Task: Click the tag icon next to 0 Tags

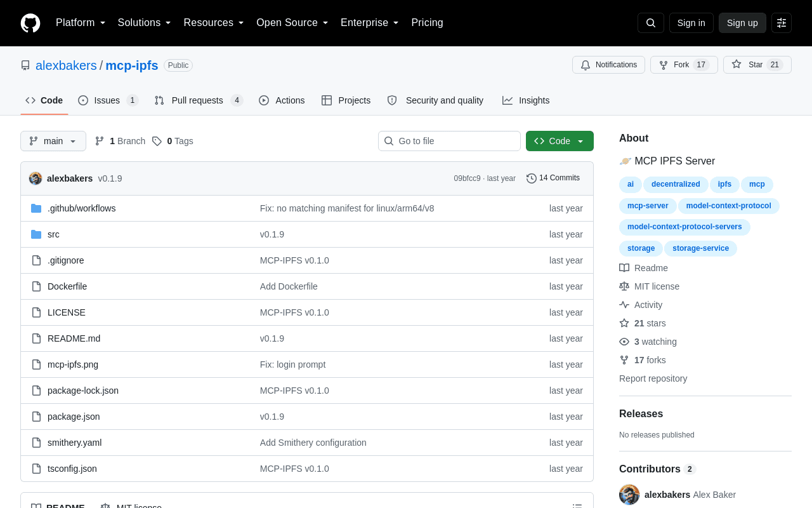Action: [157, 141]
